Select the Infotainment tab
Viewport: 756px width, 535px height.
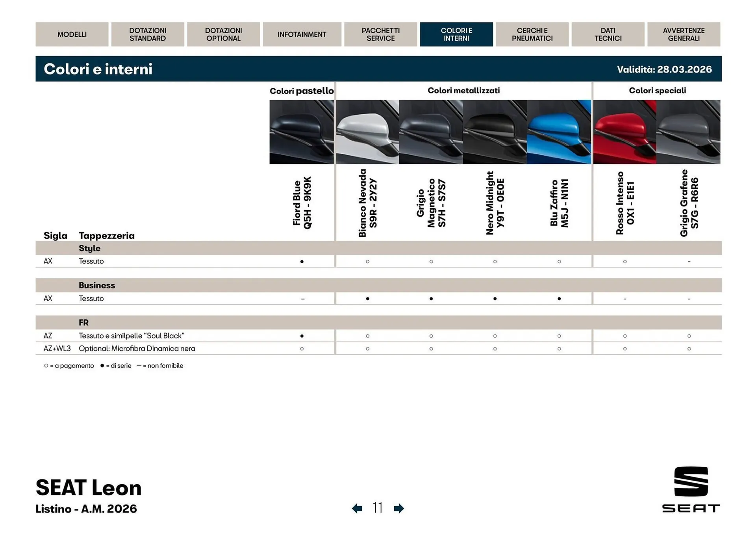pos(302,34)
